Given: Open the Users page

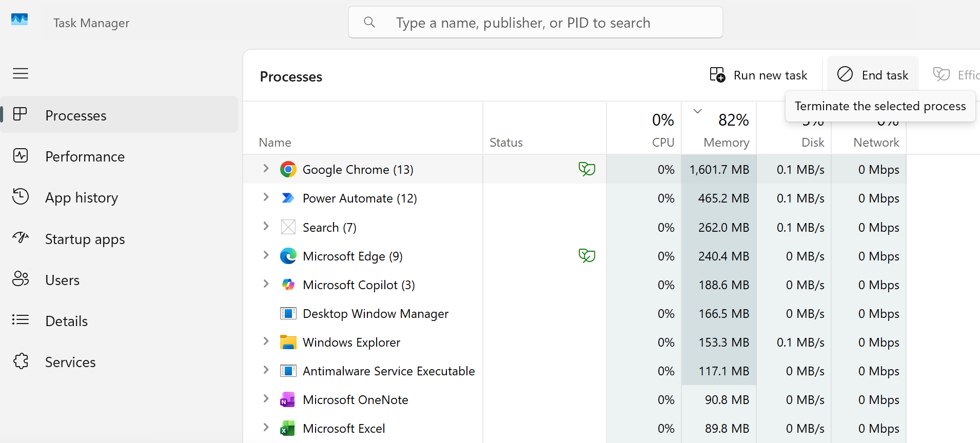Looking at the screenshot, I should [119, 279].
